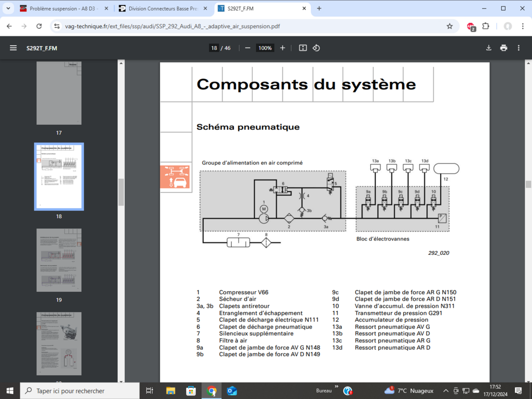Open PDF viewer more actions menu

tap(519, 48)
